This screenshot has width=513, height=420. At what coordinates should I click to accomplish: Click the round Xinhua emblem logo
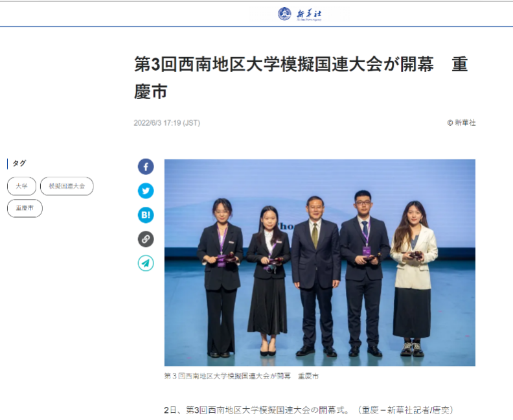coord(284,14)
